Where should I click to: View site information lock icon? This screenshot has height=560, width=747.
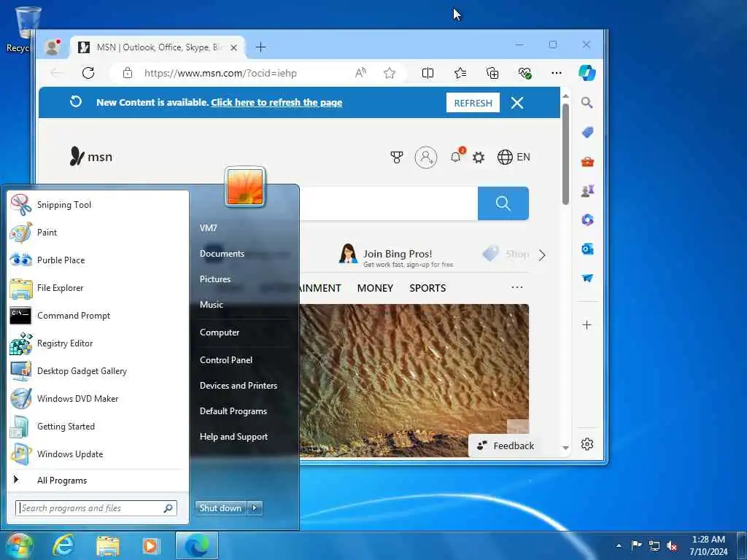127,73
